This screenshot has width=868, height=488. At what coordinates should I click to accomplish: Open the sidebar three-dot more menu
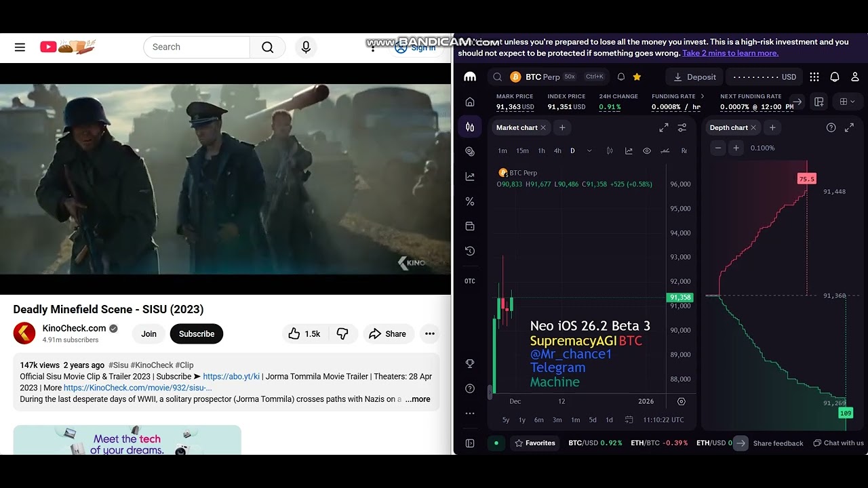470,413
